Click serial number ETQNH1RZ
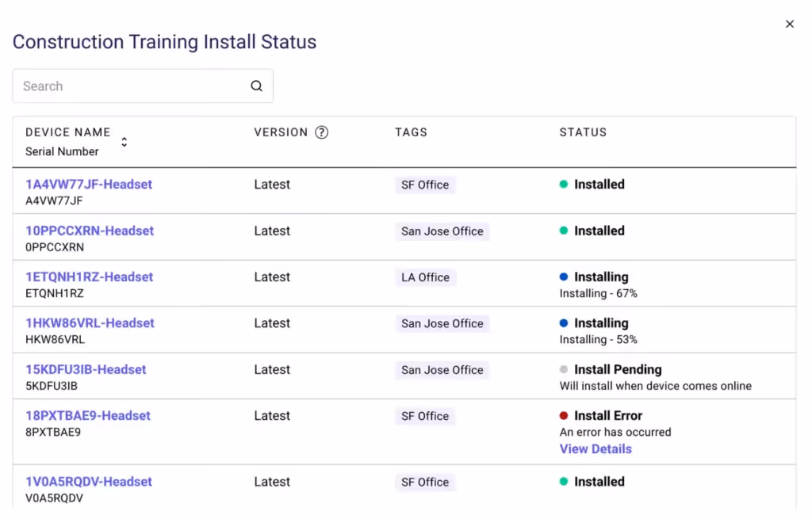This screenshot has height=519, width=812. tap(55, 293)
